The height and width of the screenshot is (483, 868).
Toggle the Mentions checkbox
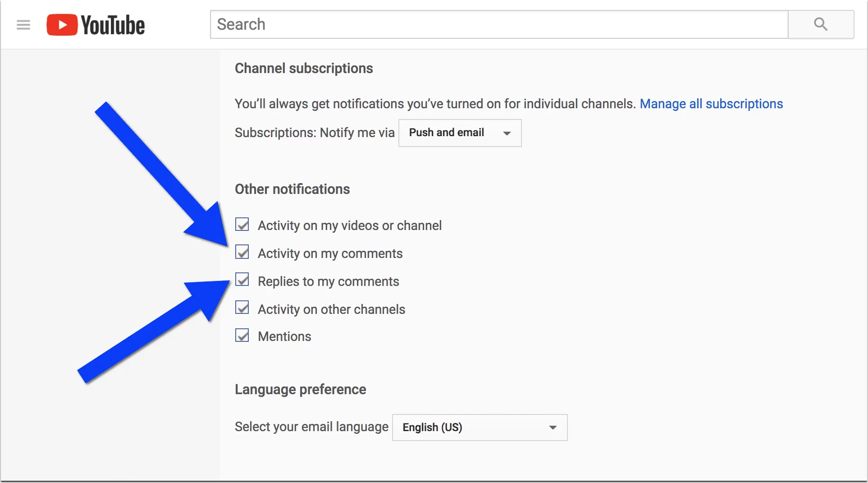tap(242, 335)
